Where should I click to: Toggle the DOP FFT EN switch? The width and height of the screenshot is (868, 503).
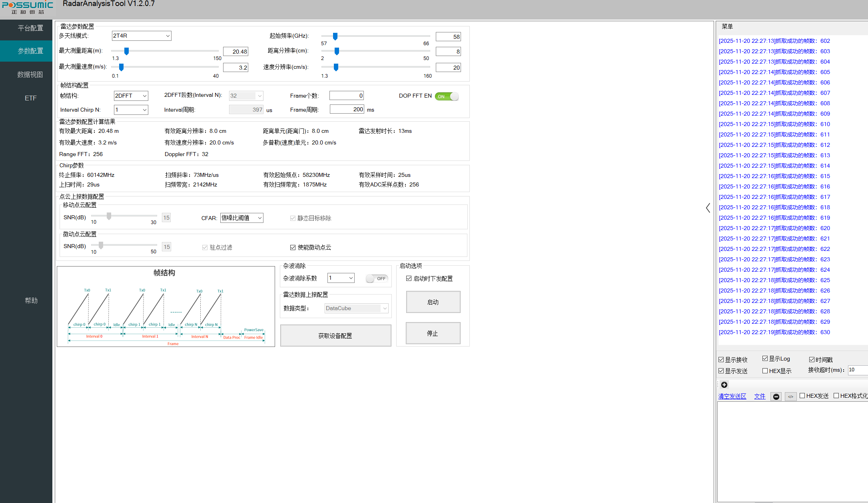[x=447, y=96]
